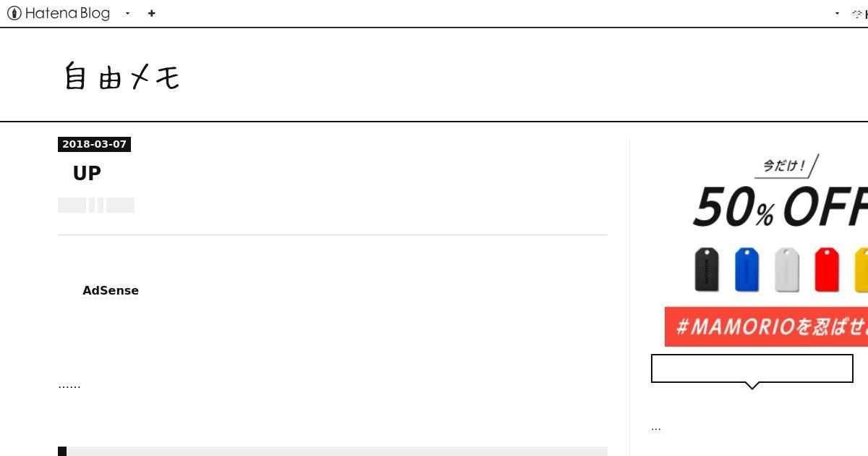Viewport: 868px width, 456px height.
Task: Click the red MAMORIO tag image
Action: [x=827, y=269]
